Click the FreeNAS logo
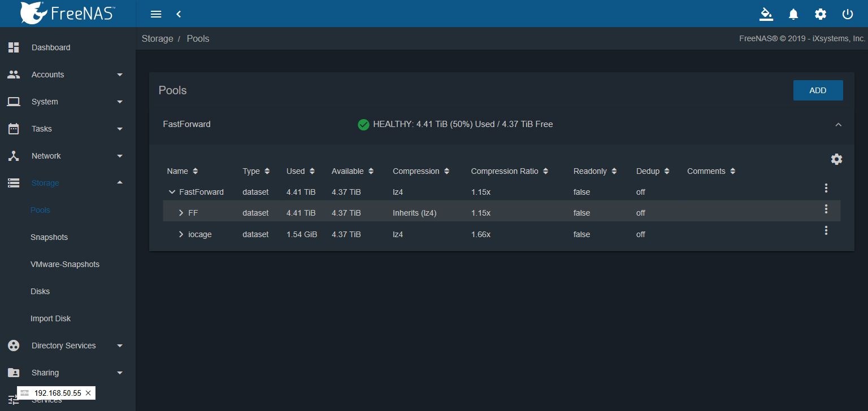Viewport: 868px width, 411px height. (67, 12)
